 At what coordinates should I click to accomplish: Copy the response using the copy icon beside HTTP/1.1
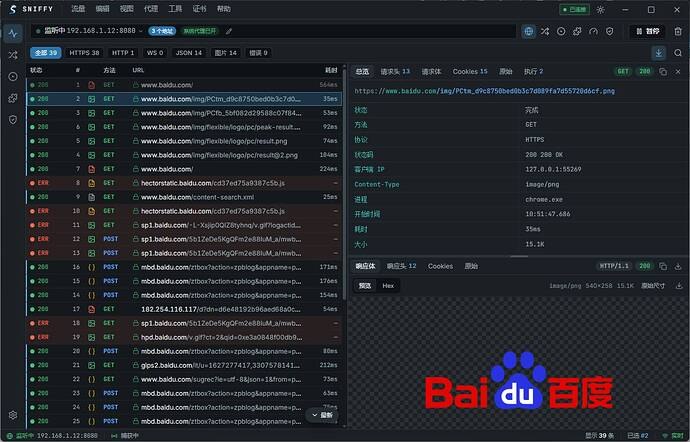pyautogui.click(x=663, y=266)
